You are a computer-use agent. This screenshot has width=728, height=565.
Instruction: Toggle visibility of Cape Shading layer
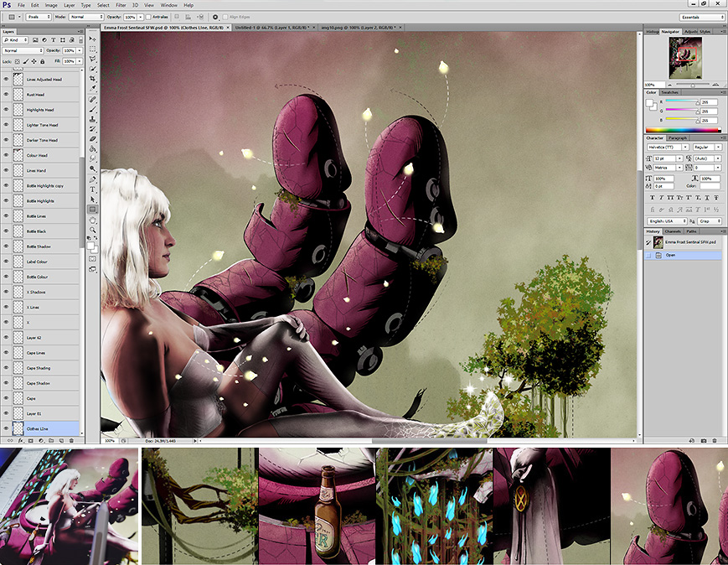pyautogui.click(x=6, y=368)
